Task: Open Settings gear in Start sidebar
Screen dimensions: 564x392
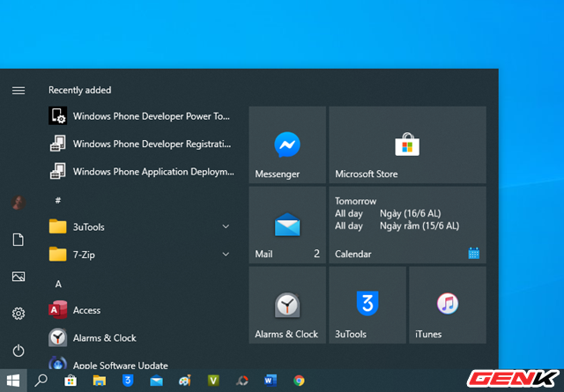Action: (x=19, y=314)
